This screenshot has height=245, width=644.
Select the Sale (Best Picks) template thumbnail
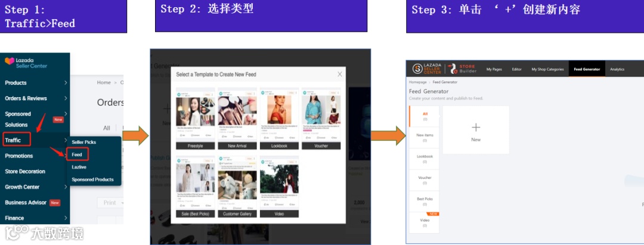coord(196,182)
